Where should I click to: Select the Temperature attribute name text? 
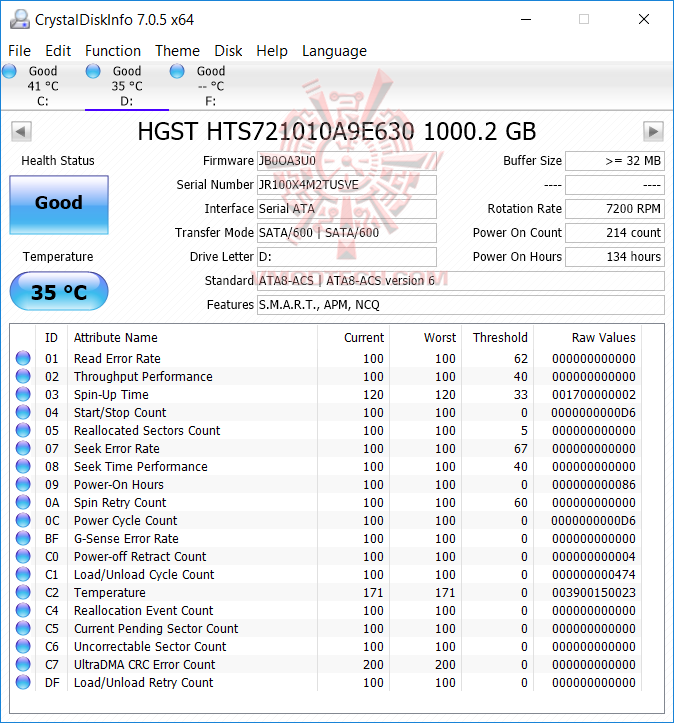click(110, 593)
